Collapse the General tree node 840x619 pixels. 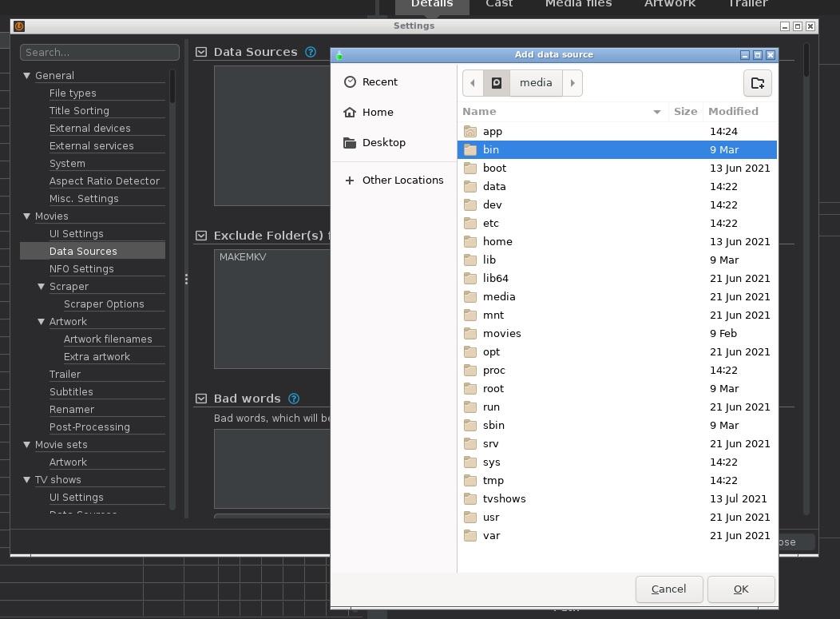(26, 76)
